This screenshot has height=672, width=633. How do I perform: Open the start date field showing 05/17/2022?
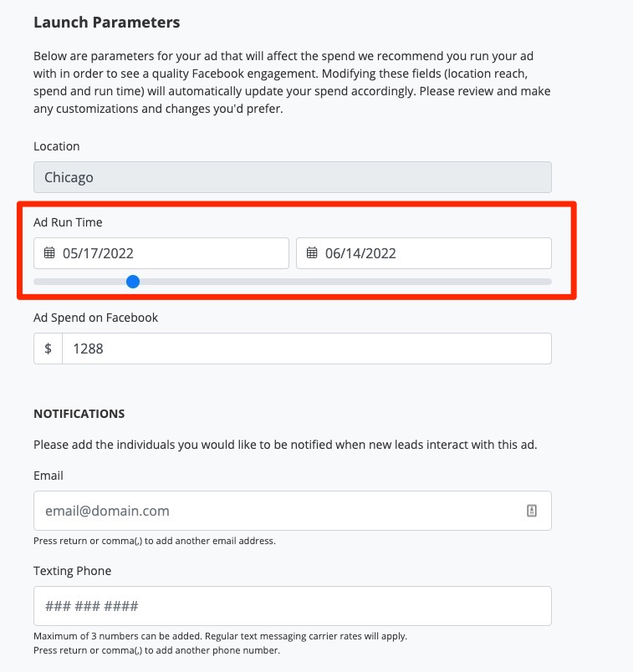tap(167, 253)
